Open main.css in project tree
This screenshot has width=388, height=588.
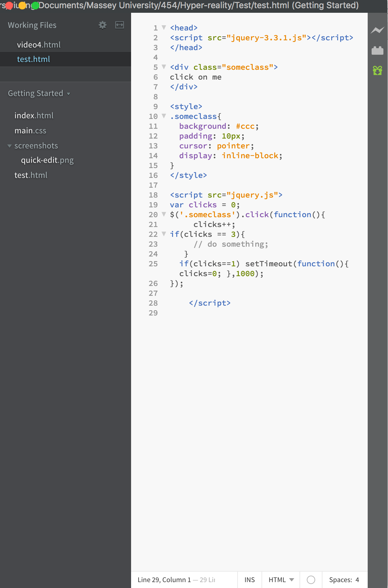(30, 131)
